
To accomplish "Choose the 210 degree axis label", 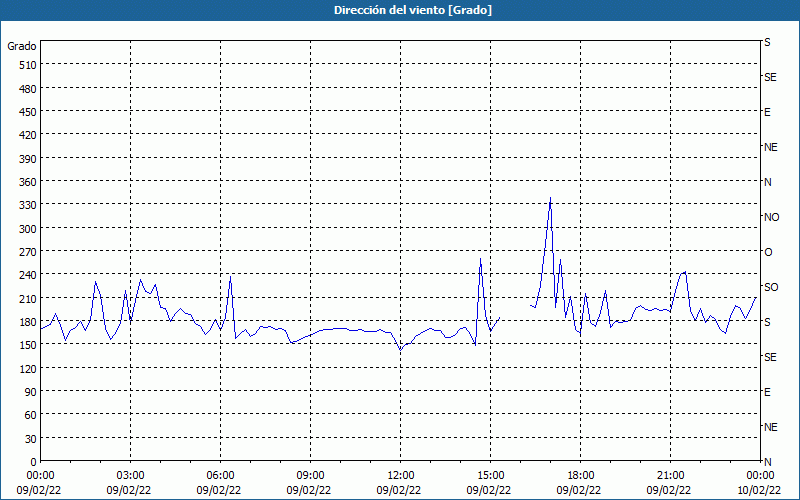I will (x=29, y=298).
